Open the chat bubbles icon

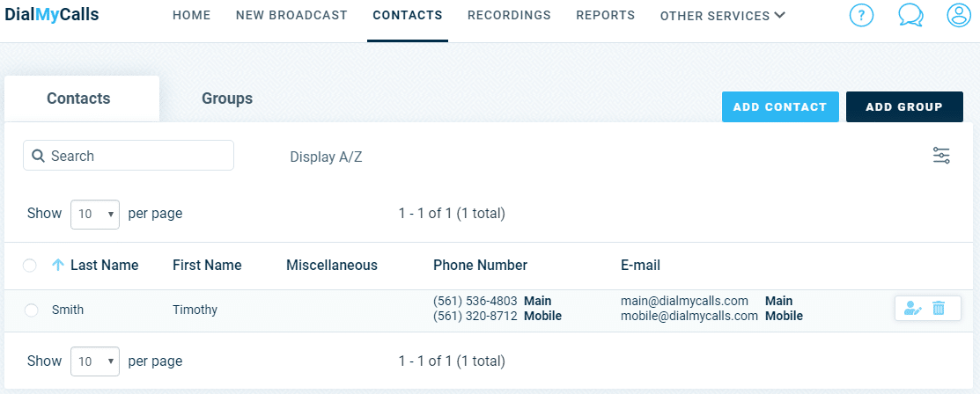pyautogui.click(x=910, y=15)
